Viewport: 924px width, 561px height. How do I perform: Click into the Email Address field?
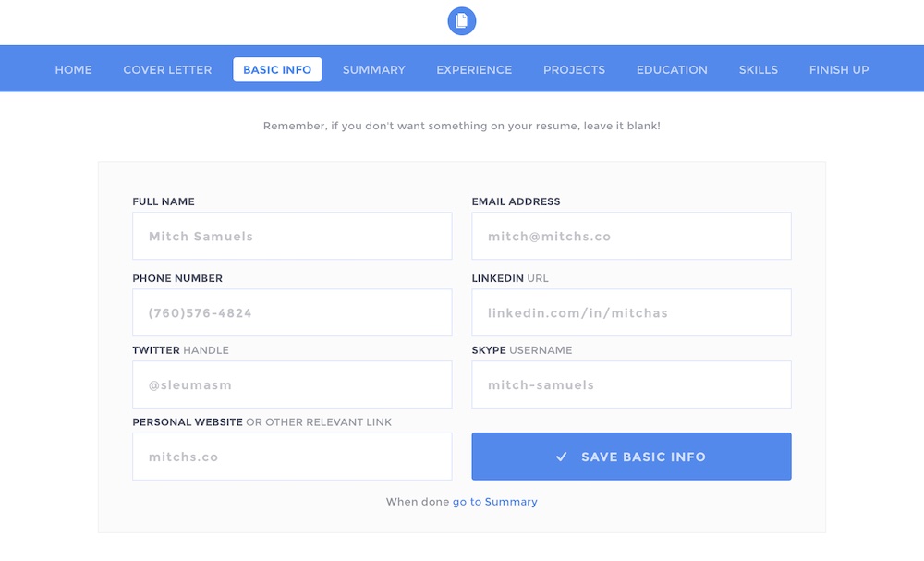(631, 236)
